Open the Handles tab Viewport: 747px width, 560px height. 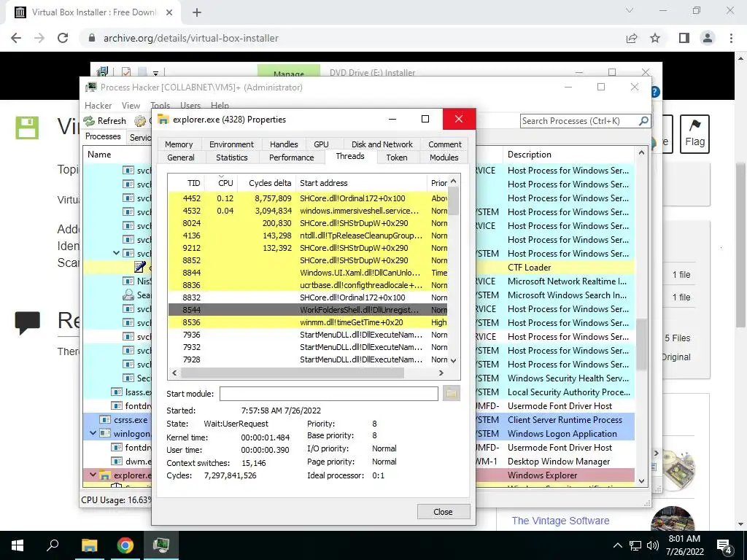[x=284, y=144]
